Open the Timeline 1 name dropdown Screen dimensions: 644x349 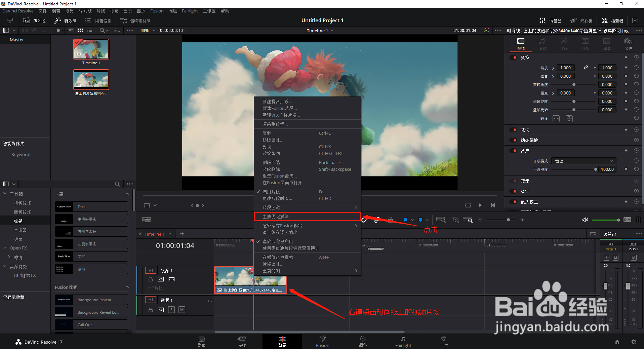coord(320,31)
